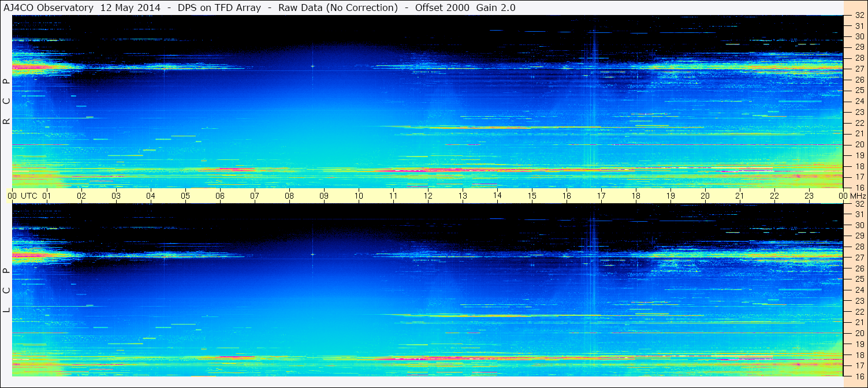Viewport: 868px width, 388px height.
Task: Pick the 23 MHz tick of the LCP panel
Action: coord(859,301)
